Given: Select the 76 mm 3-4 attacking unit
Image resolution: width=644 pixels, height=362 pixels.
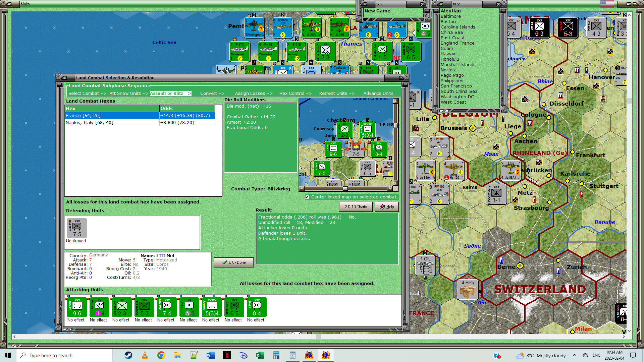Looking at the screenshot, I should tap(100, 307).
